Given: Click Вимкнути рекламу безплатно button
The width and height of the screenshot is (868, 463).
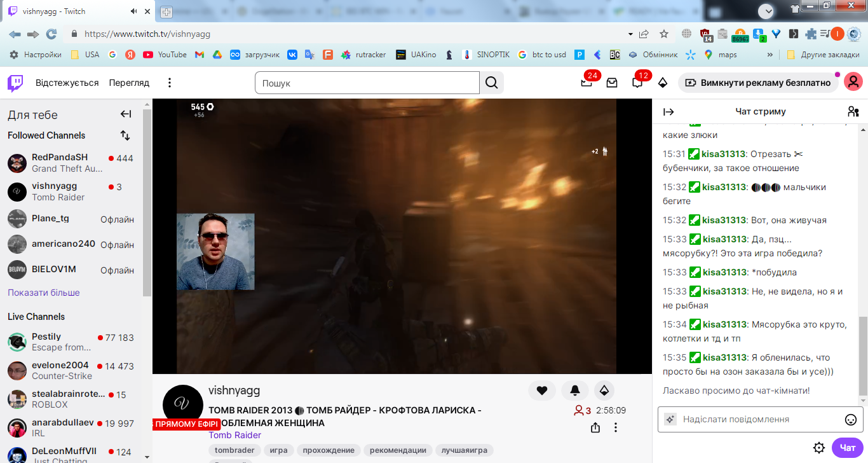Looking at the screenshot, I should click(x=759, y=83).
